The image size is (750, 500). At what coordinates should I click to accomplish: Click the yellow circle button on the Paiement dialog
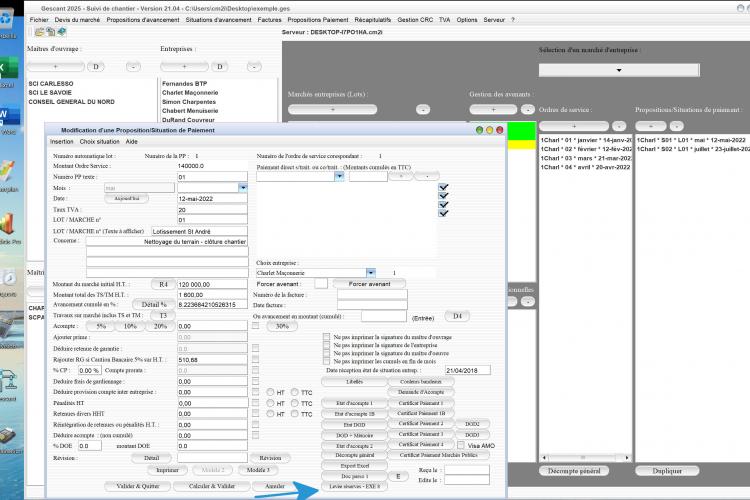[489, 130]
